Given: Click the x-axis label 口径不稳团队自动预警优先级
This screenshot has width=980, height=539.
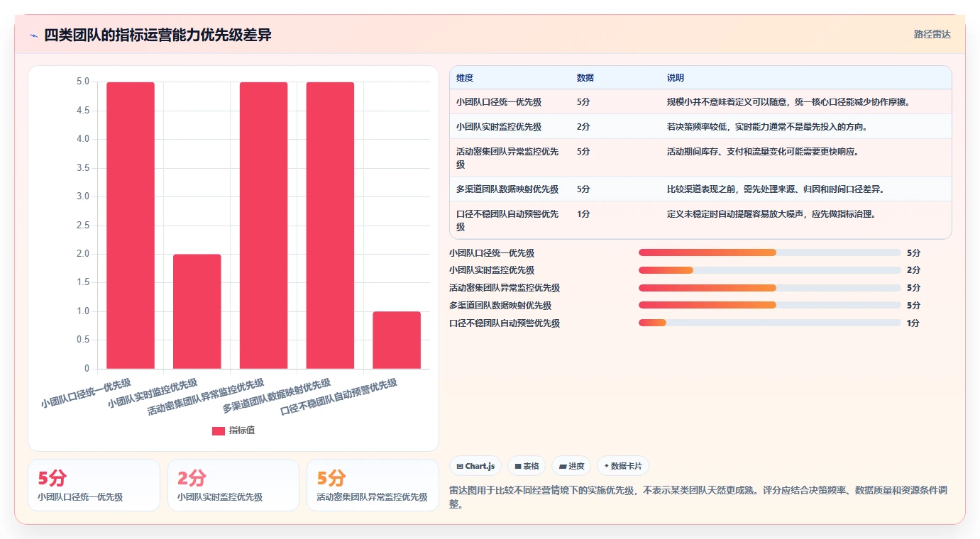Looking at the screenshot, I should click(x=338, y=397).
